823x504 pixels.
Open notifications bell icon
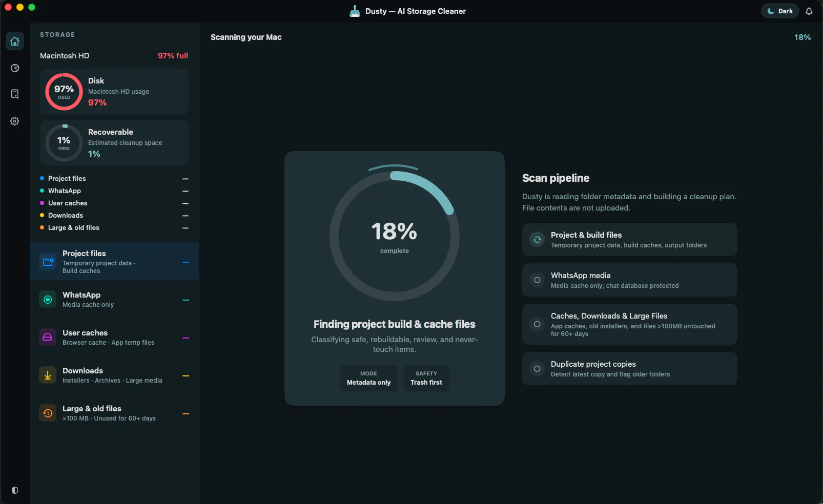click(809, 11)
